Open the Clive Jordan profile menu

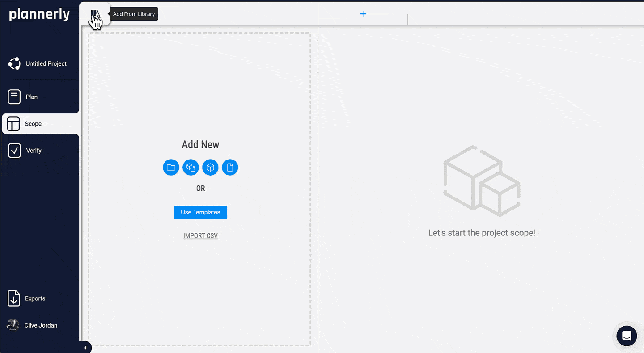click(x=40, y=325)
